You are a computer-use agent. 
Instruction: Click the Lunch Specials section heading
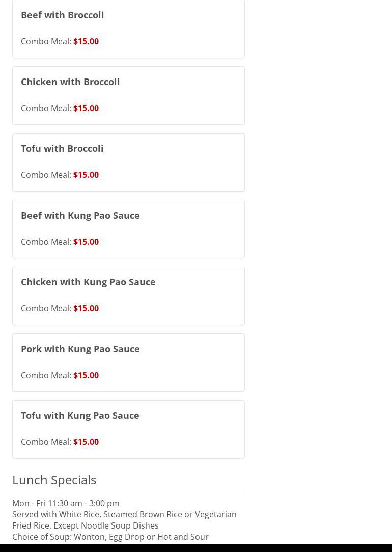(x=54, y=480)
